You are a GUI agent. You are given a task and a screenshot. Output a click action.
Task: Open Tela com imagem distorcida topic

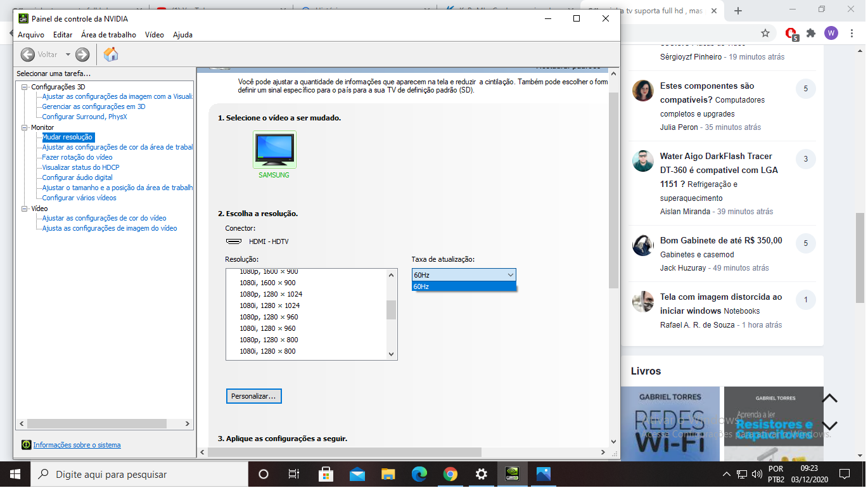click(721, 304)
